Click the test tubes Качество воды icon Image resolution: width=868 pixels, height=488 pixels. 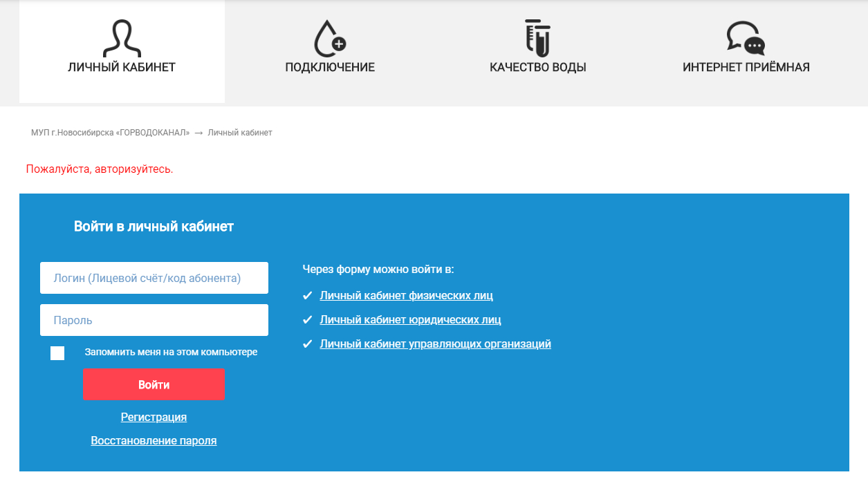537,38
